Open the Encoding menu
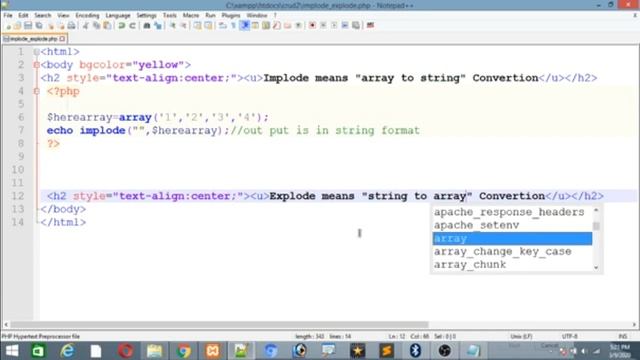 coord(87,16)
